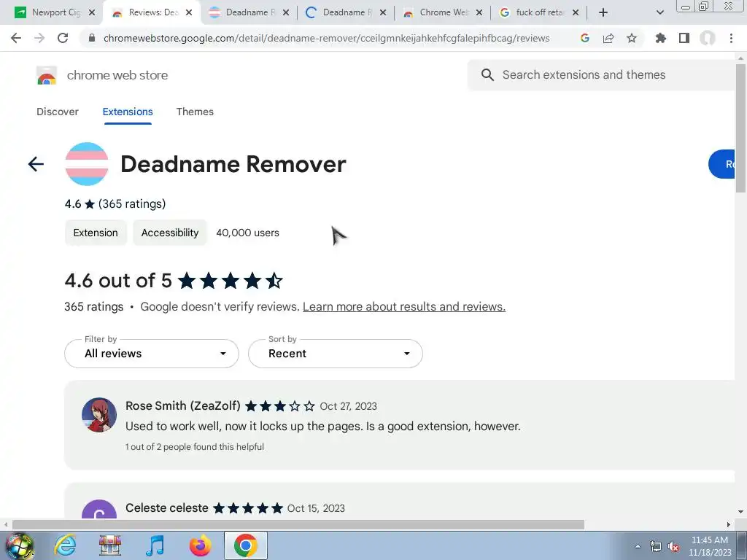747x560 pixels.
Task: Switch to the 'fuck off reta' Google tab
Action: tap(539, 12)
